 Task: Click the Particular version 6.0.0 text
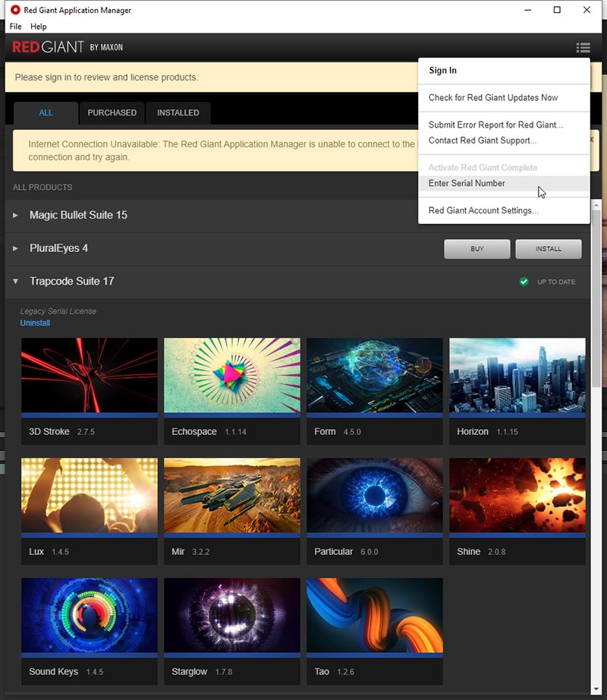[370, 552]
